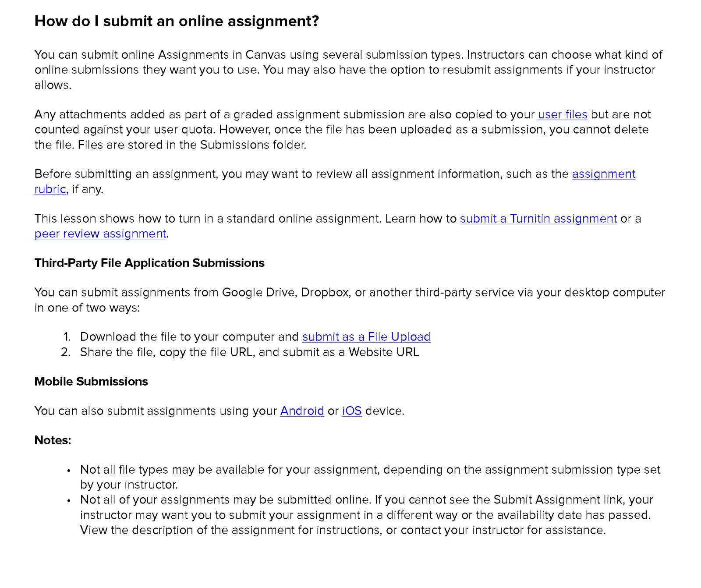This screenshot has width=701, height=588.
Task: Click the intro paragraph about Canvas submission types
Action: click(x=348, y=70)
